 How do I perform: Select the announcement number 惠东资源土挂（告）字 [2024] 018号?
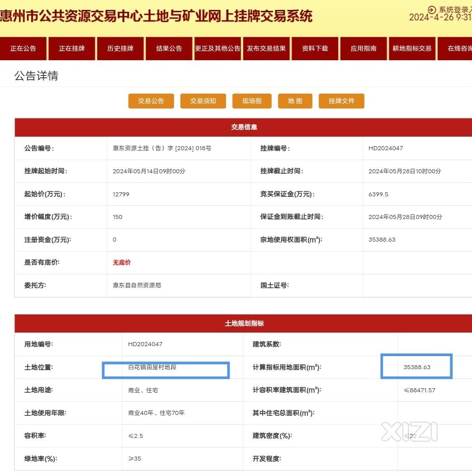(x=162, y=148)
